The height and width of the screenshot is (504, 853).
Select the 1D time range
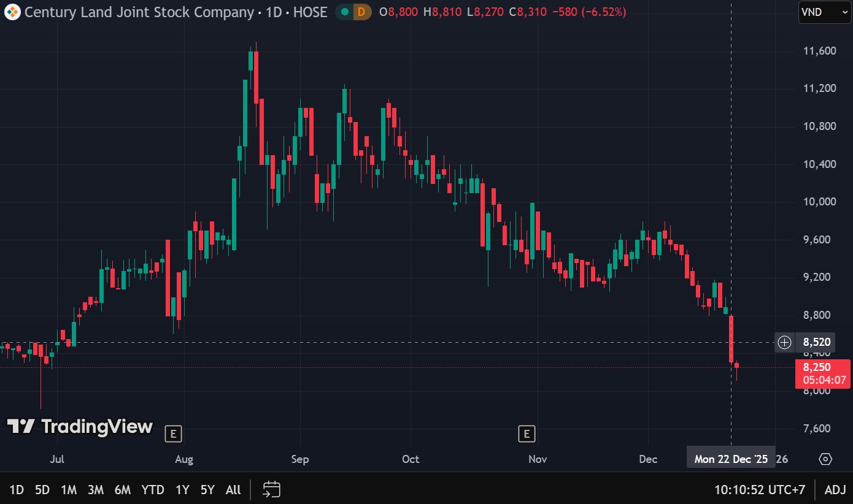[x=17, y=489]
